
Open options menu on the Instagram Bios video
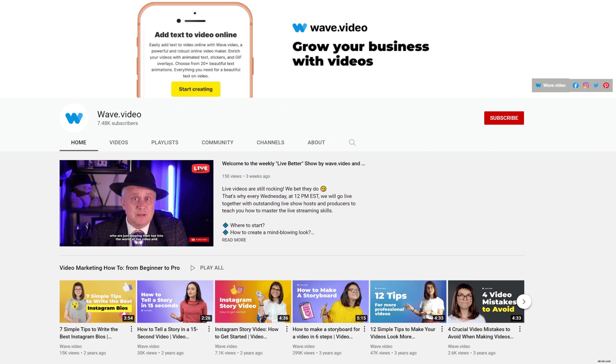131,329
